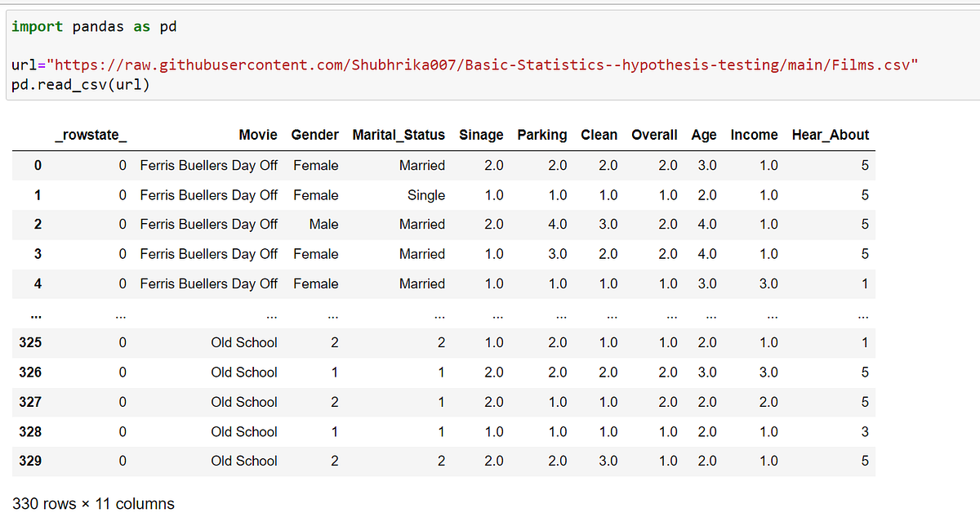Click the 'Male' cell in row 2
Viewport: 980px width, 513px height.
(323, 225)
